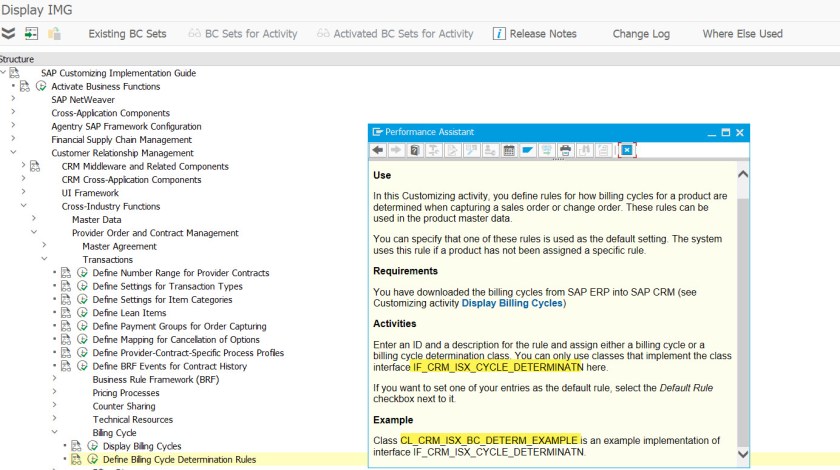Viewport: 840px width, 470px height.
Task: Expand the SAP NetWeaver node
Action: [13, 99]
